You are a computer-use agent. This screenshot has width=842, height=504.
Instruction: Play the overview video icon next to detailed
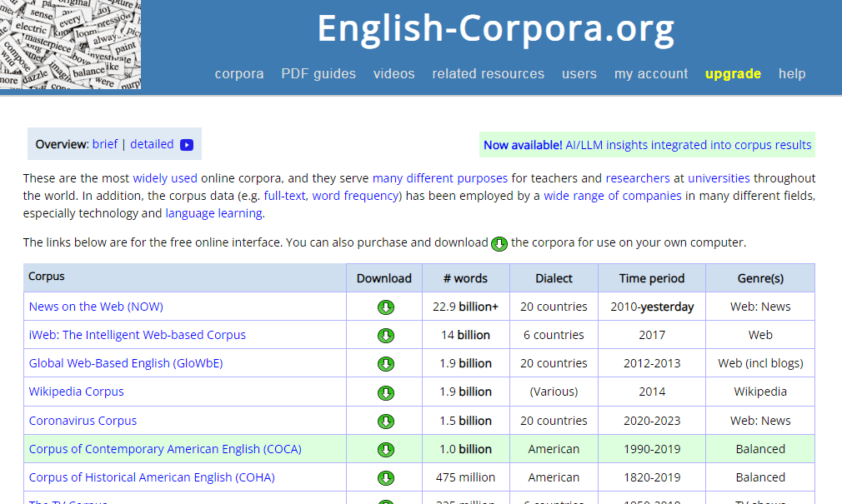tap(187, 145)
